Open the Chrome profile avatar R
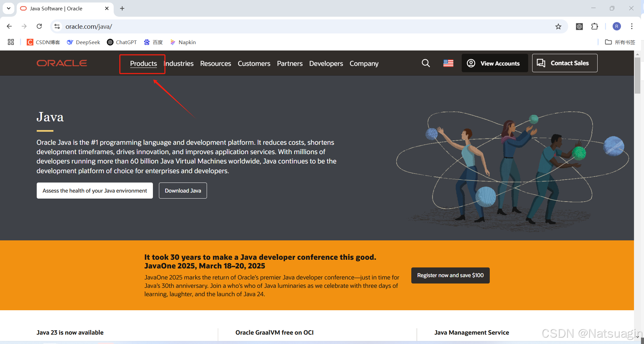Screen dimensions: 644x344 pyautogui.click(x=617, y=26)
